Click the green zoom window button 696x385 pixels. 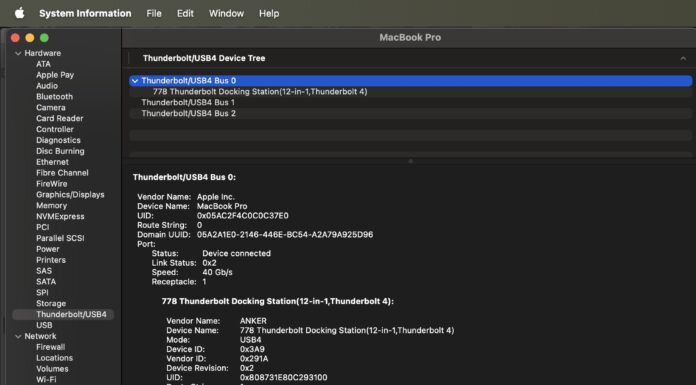44,38
